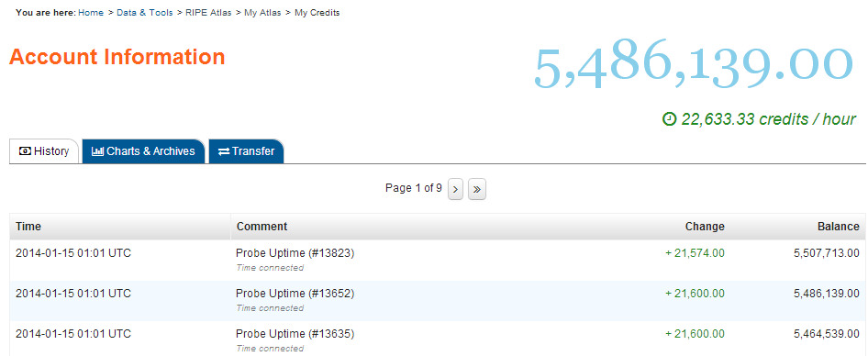Click 22,633.33 credits / hour text
This screenshot has width=868, height=356.
click(x=768, y=118)
